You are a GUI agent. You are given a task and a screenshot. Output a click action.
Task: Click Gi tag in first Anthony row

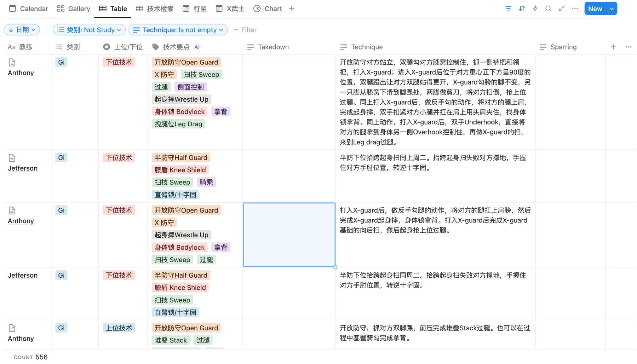[61, 62]
